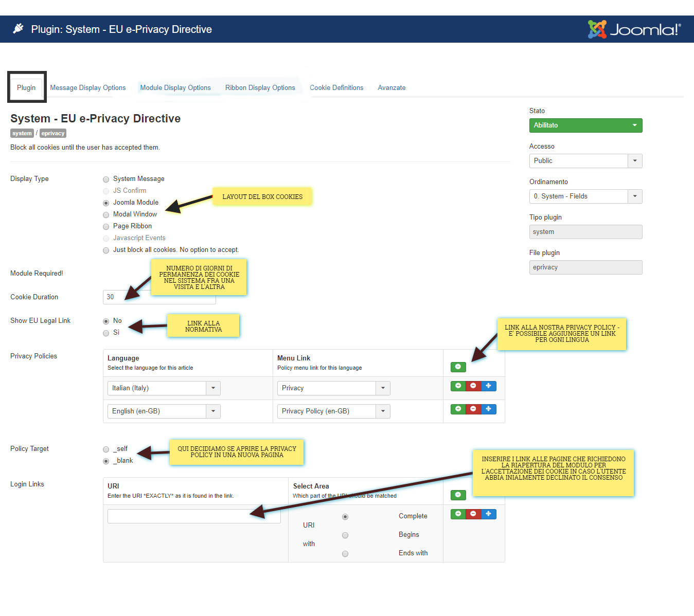Open the Italian (Italy) language dropdown
694x616 pixels.
(x=164, y=388)
